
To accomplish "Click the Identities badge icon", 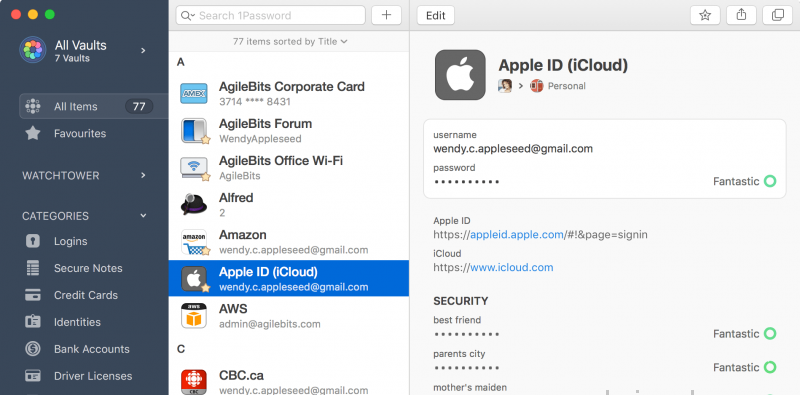I will [33, 322].
